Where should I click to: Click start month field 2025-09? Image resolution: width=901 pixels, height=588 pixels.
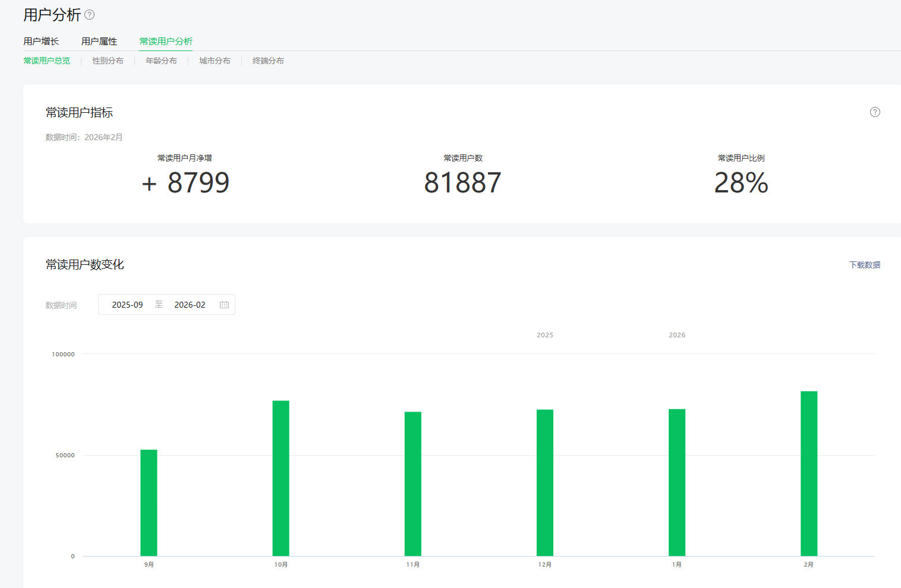point(128,305)
